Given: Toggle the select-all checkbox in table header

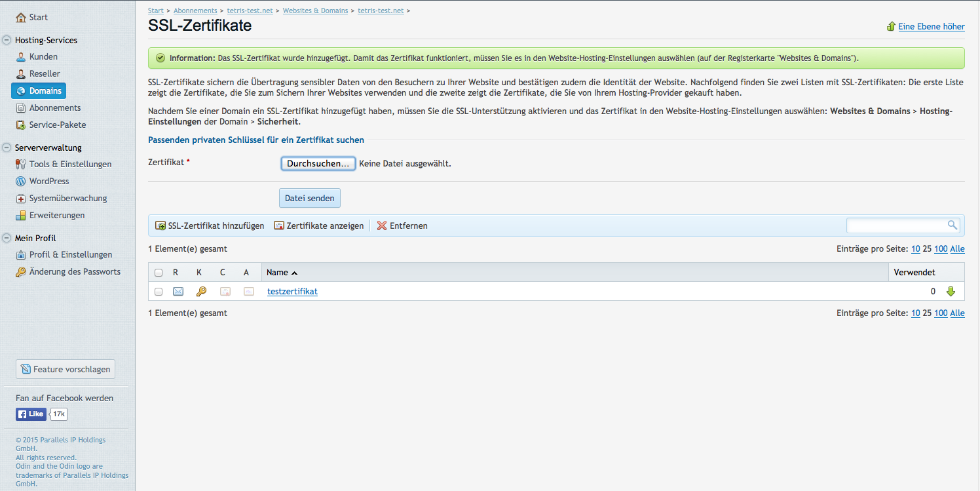Looking at the screenshot, I should point(159,273).
